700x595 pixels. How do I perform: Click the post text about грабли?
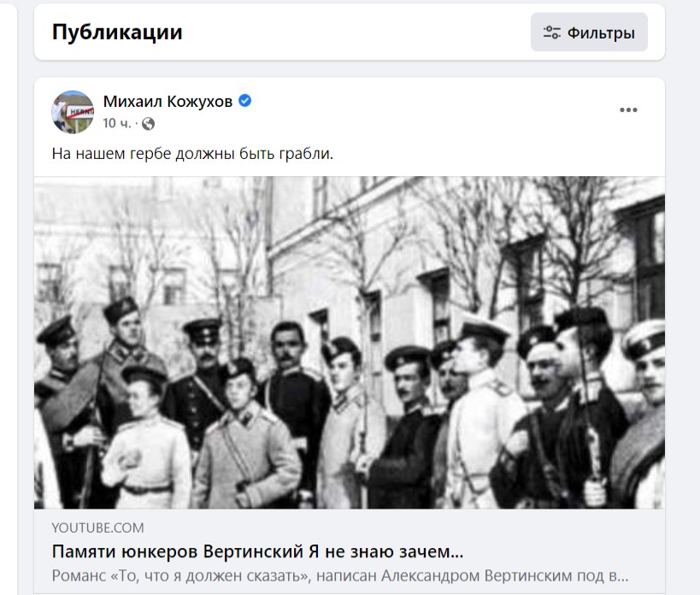pyautogui.click(x=192, y=154)
